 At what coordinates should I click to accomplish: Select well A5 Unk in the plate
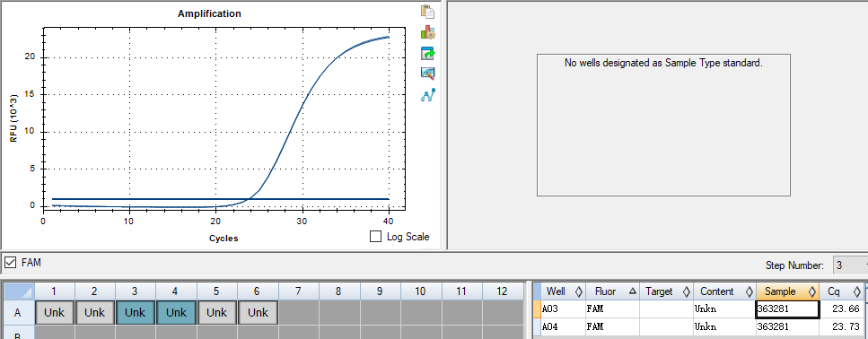[216, 312]
